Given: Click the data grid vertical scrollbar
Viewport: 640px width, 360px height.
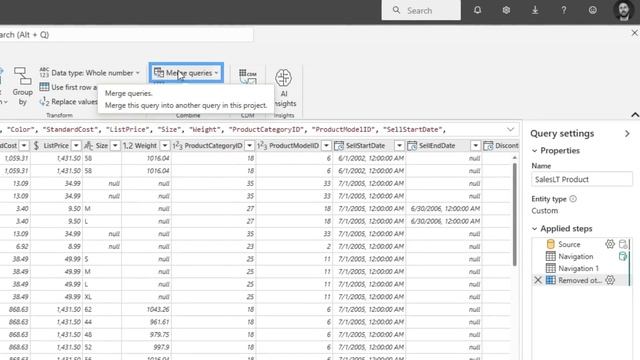Looking at the screenshot, I should [x=514, y=214].
